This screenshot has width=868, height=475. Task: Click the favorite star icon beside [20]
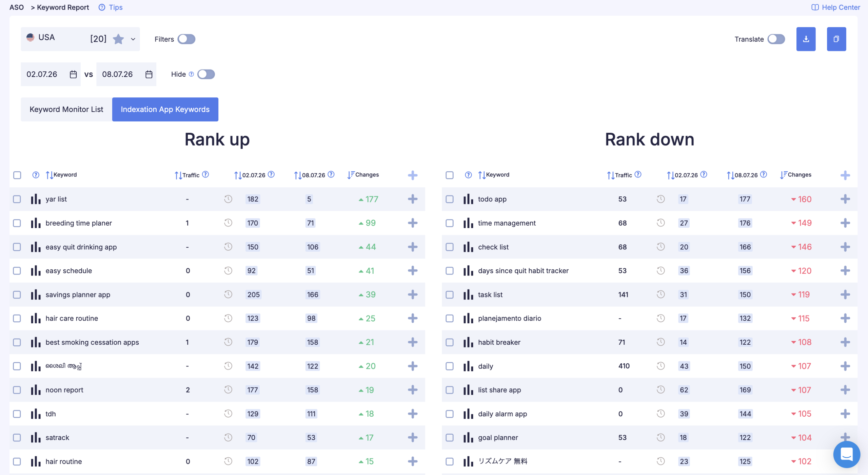tap(118, 39)
